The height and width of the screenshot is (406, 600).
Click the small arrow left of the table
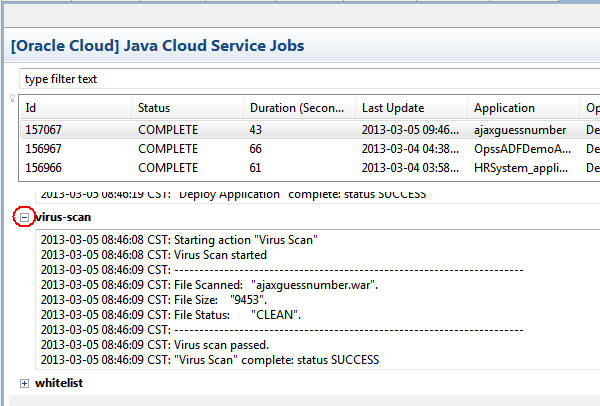[x=12, y=98]
